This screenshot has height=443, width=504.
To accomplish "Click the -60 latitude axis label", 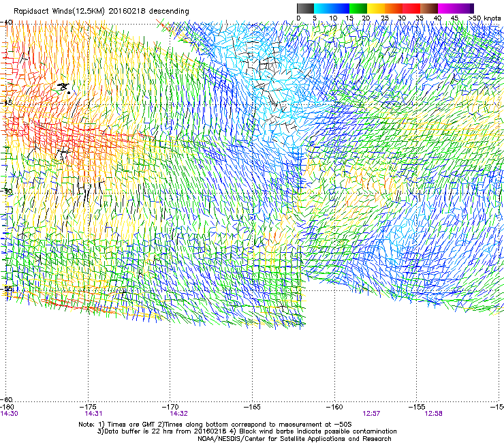I will 7,399.
